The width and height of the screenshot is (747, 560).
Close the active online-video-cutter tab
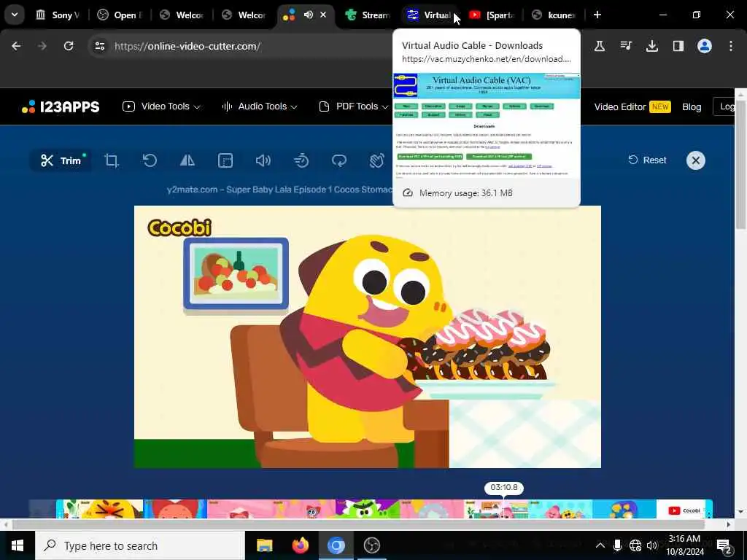click(323, 15)
